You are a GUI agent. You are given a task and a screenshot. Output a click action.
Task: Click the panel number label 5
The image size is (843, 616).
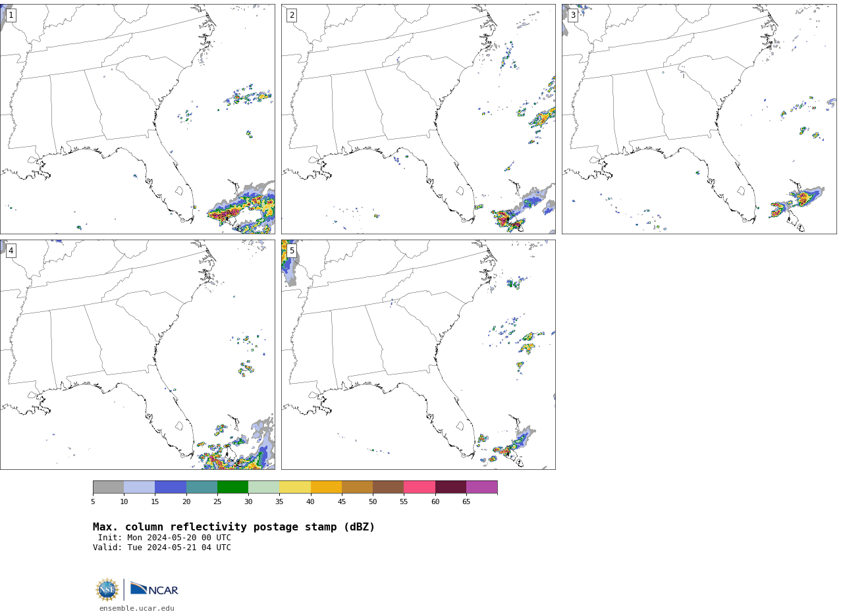pyautogui.click(x=292, y=251)
